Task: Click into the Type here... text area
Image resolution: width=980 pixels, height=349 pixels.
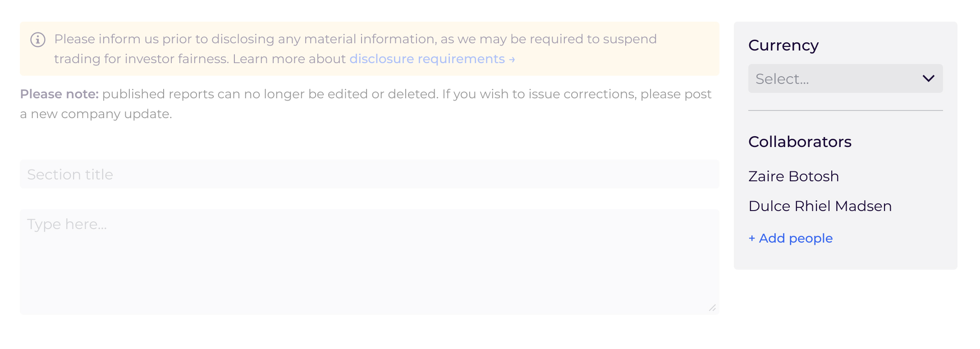Action: tap(370, 262)
